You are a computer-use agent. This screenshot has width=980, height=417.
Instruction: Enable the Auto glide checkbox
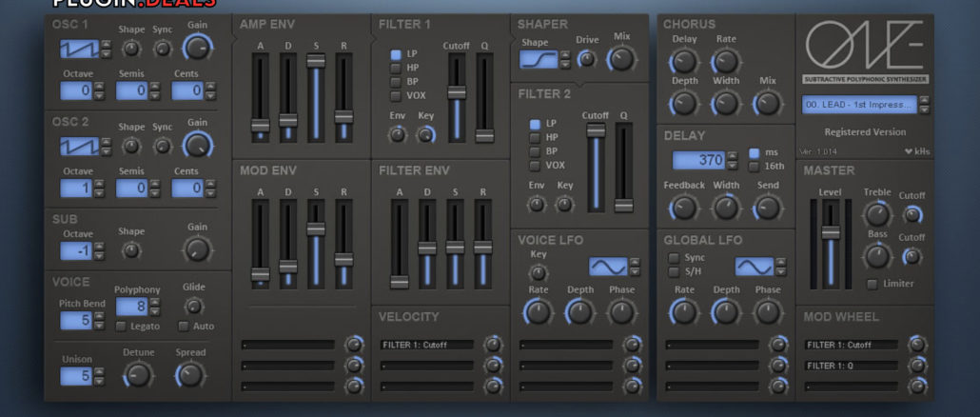point(184,327)
